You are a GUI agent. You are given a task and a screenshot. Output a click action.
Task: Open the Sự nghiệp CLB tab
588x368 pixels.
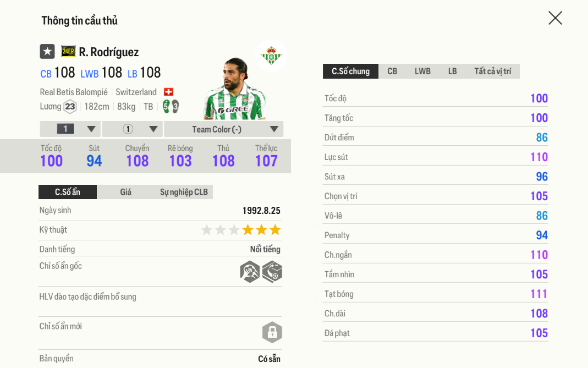click(184, 192)
